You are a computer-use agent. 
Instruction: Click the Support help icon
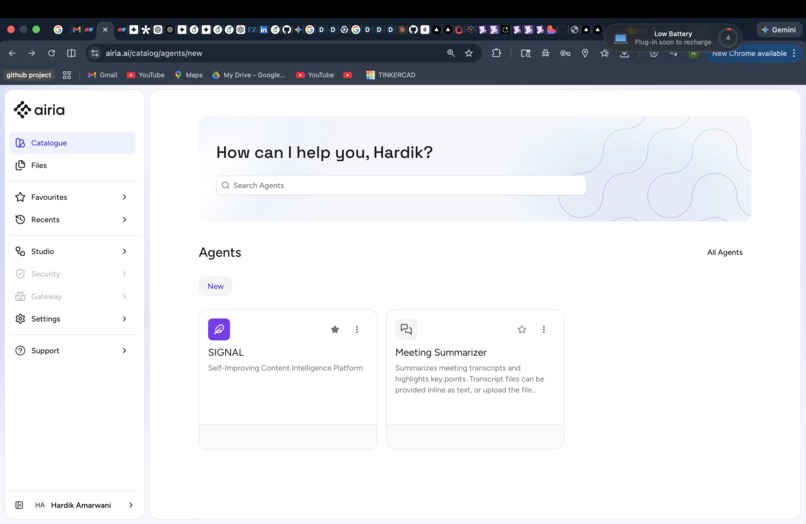[x=20, y=351]
